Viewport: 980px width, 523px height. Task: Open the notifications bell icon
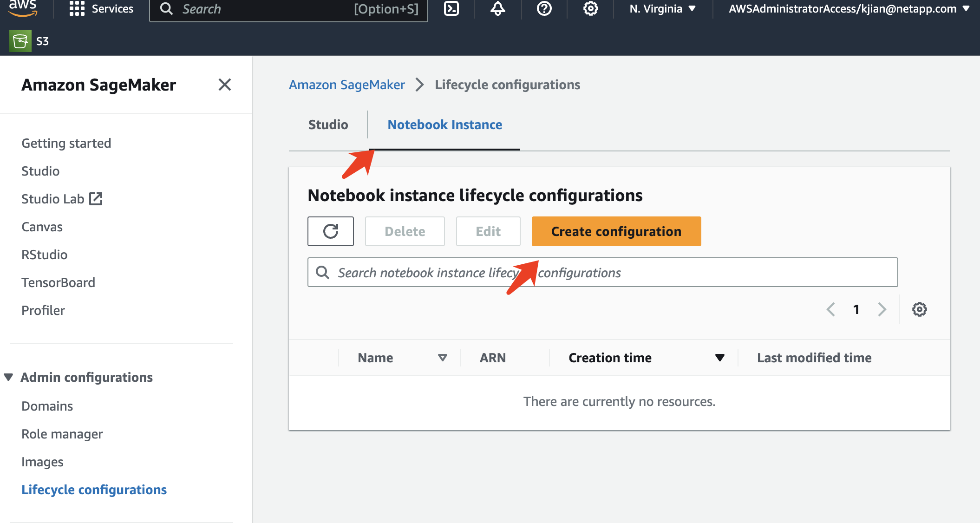point(498,9)
